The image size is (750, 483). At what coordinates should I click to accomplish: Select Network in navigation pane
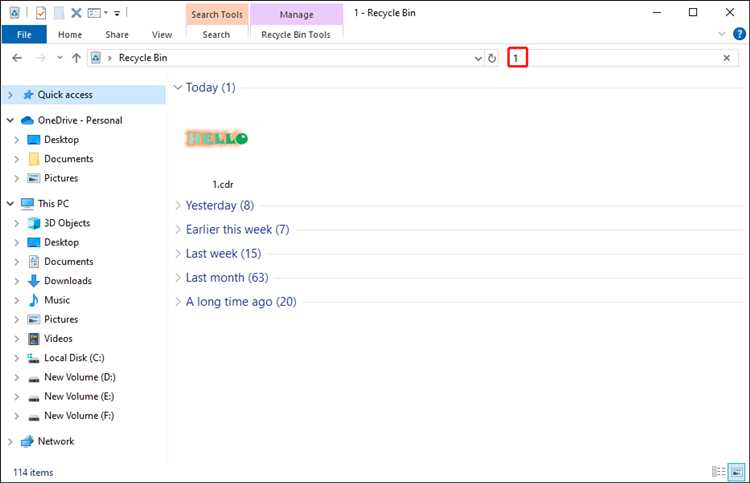pos(56,441)
